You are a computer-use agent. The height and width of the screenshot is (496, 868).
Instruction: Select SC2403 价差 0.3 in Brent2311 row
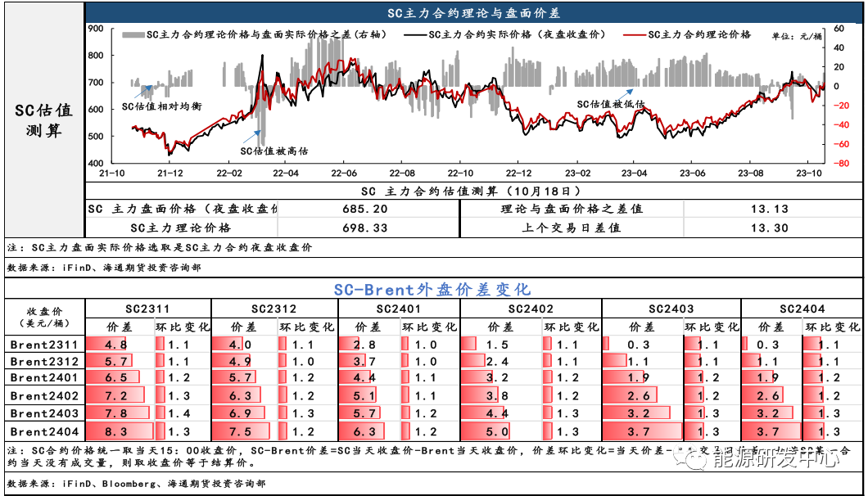coord(638,345)
